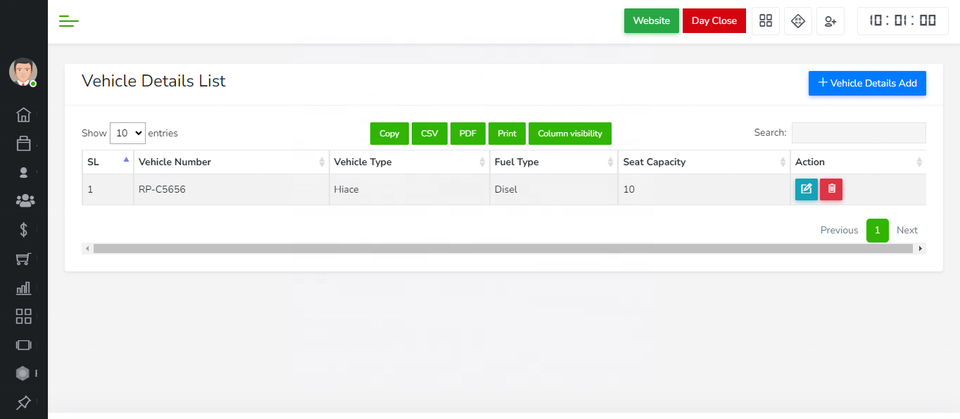This screenshot has height=419, width=960.
Task: Sort by Seat Capacity column header
Action: 704,162
